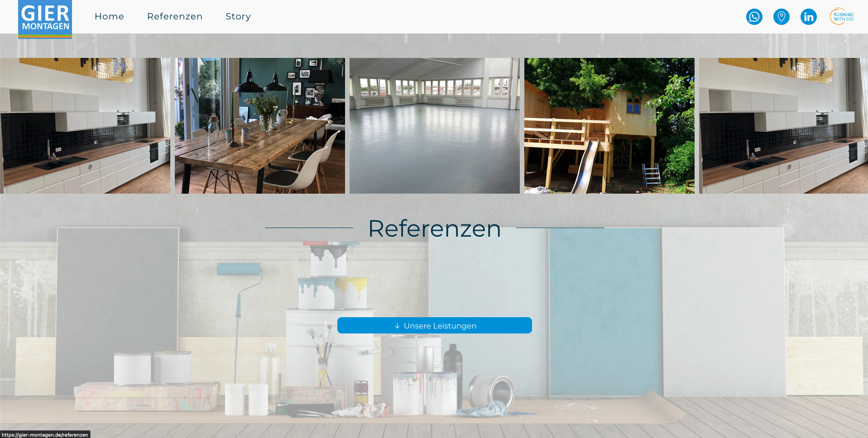
Task: Open the LinkedIn profile icon
Action: pyautogui.click(x=808, y=17)
